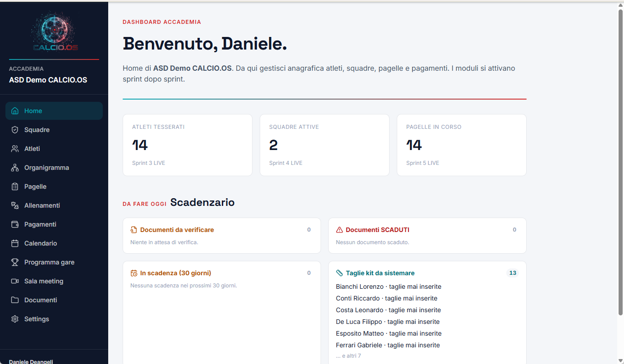Select Bianchi Lorenzo in kit list

pos(389,287)
